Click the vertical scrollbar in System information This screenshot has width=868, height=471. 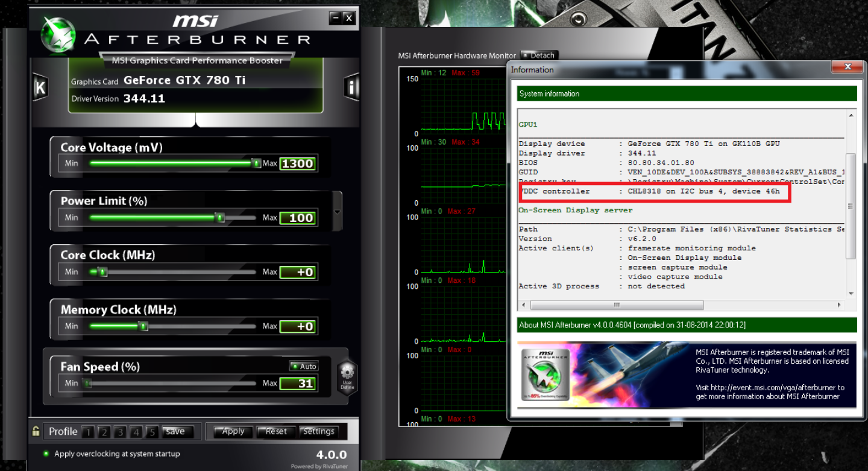tap(851, 205)
